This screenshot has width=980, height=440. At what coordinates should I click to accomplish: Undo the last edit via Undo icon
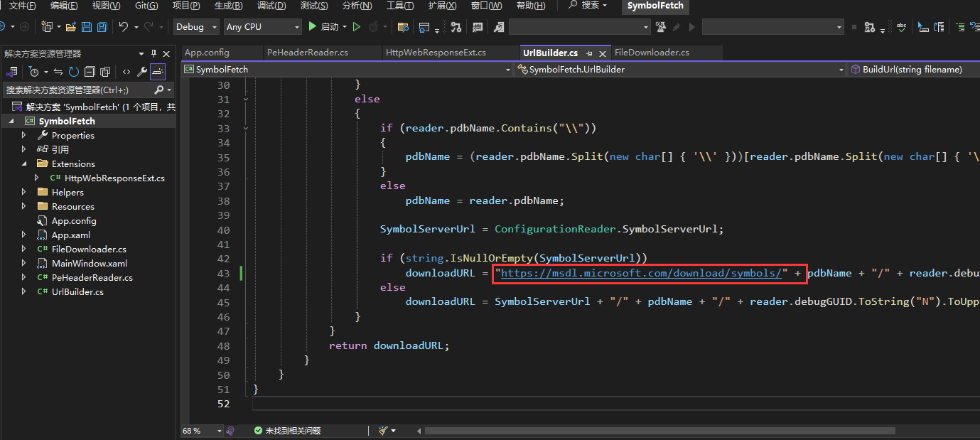tap(124, 27)
